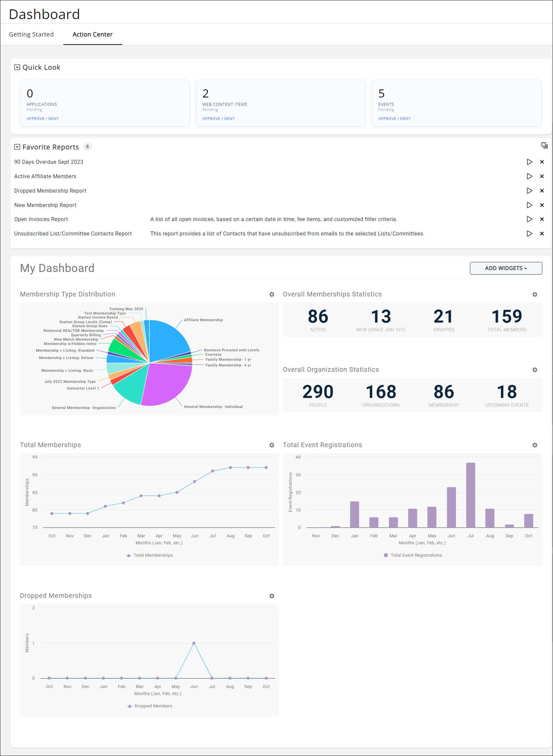553x756 pixels.
Task: Open the Add Widgets dropdown
Action: 506,268
